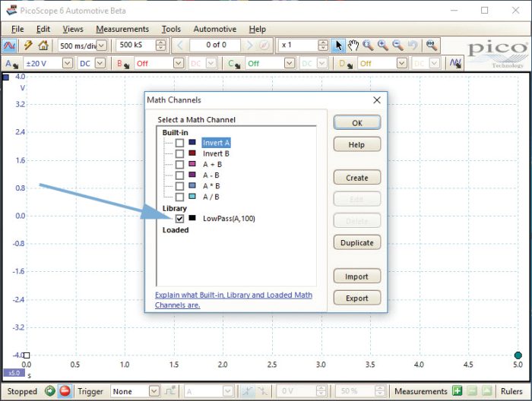Click the undo zoom icon
Viewport: 532px width, 401px height.
[412, 45]
